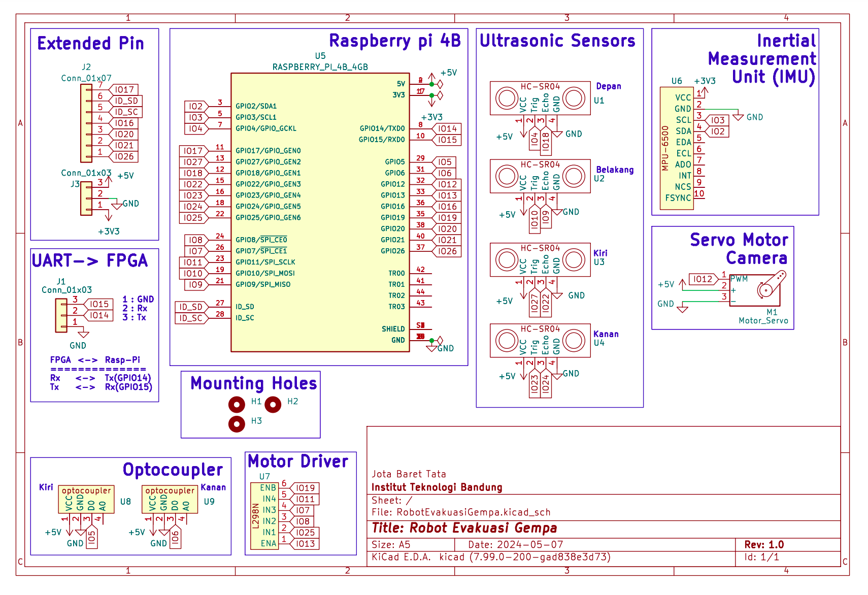Click the 'Motor Driver' block title
Image resolution: width=868 pixels, height=595 pixels.
click(x=298, y=461)
